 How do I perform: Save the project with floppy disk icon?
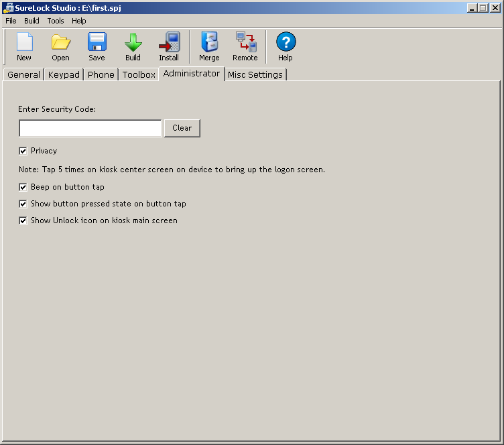point(97,46)
